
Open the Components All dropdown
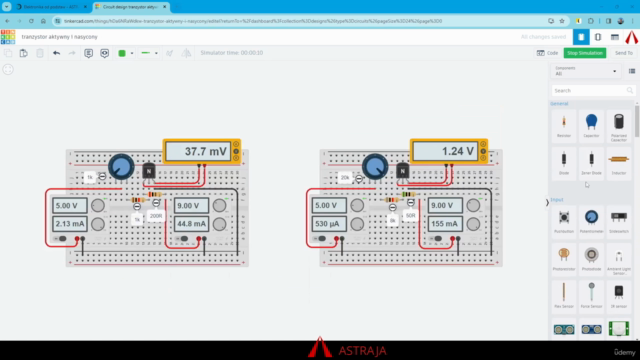tap(585, 71)
